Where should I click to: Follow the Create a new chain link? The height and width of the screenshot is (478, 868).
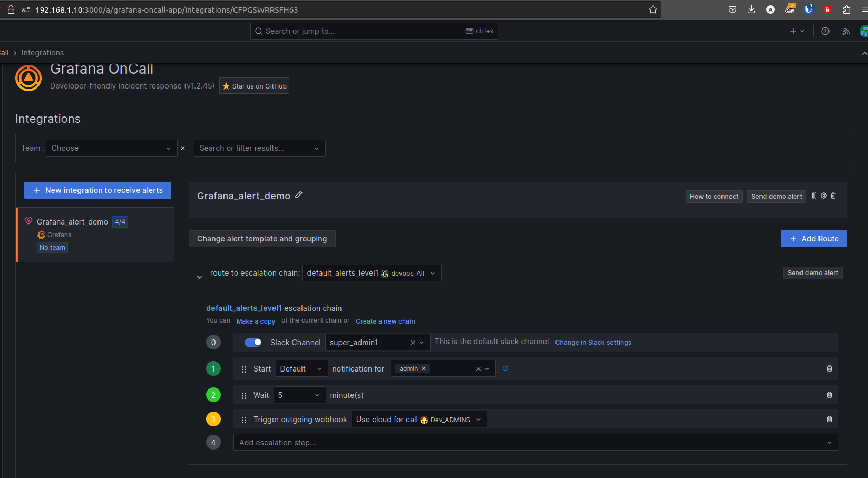(385, 321)
